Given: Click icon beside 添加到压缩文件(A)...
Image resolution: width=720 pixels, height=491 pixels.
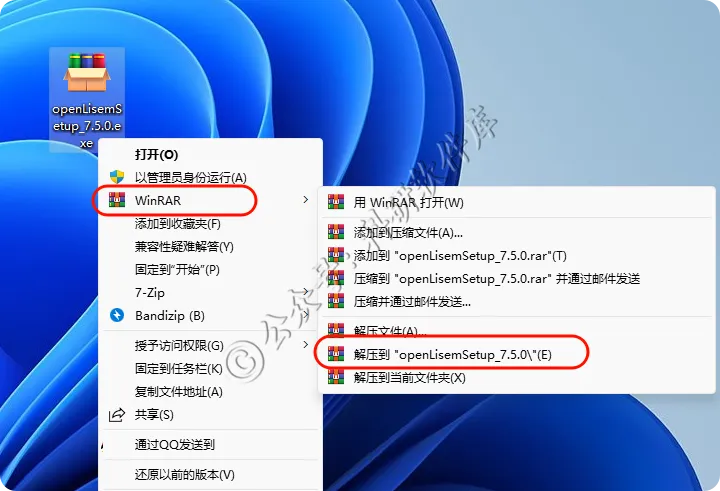Looking at the screenshot, I should 336,232.
